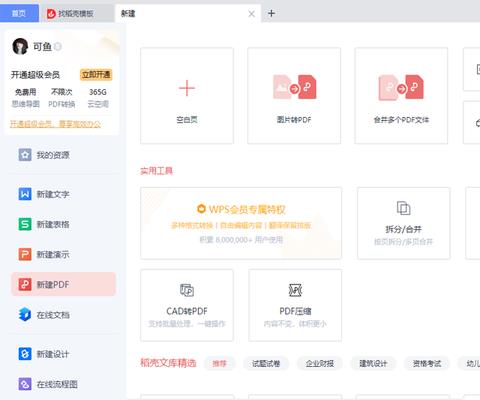Select the 建筑设计 category filter
This screenshot has width=480, height=400.
point(373,363)
